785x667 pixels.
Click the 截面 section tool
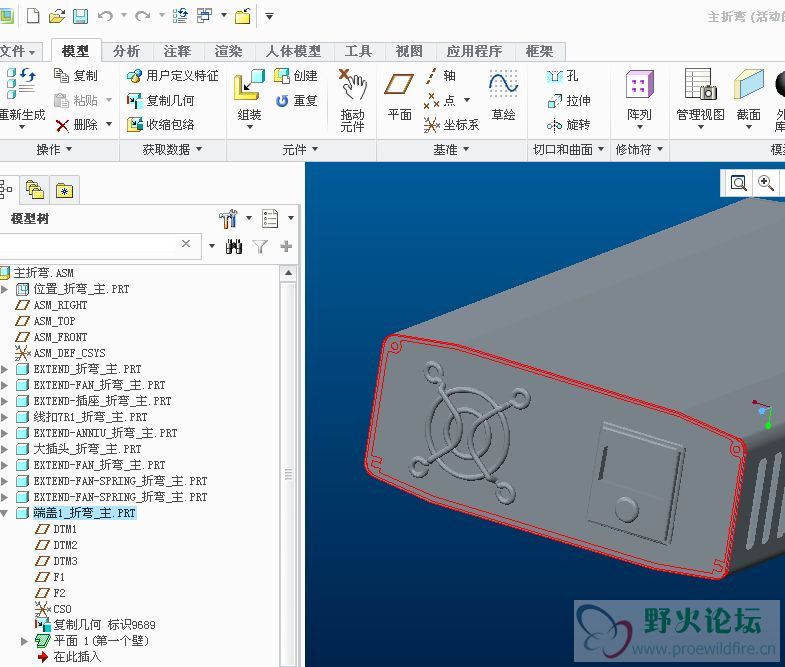749,95
